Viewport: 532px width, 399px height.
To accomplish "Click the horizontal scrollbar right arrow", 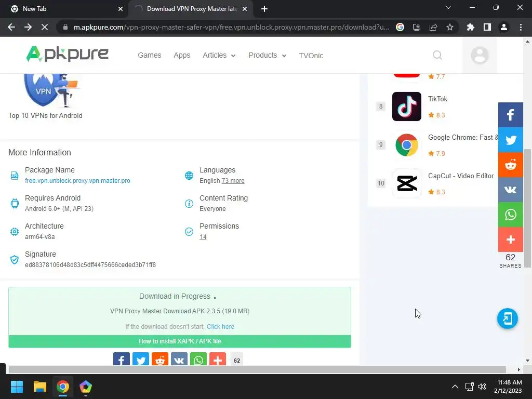I will point(519,369).
